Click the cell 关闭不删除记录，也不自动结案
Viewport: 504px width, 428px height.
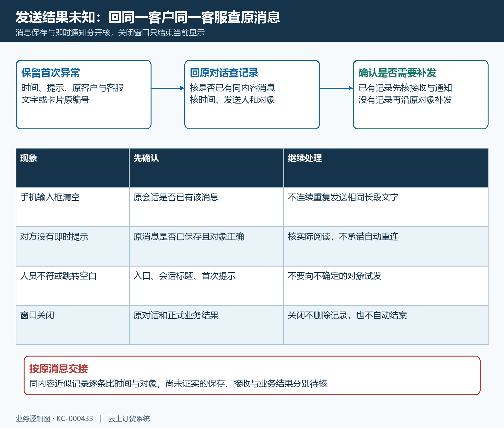click(386, 325)
